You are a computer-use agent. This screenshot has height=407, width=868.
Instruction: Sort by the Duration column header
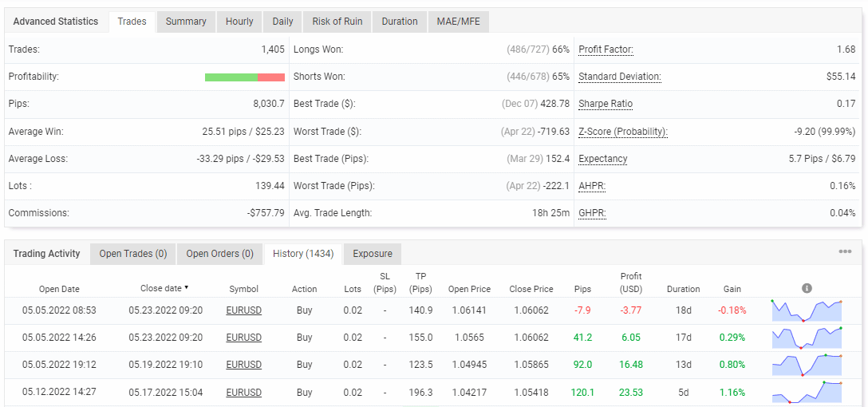683,289
